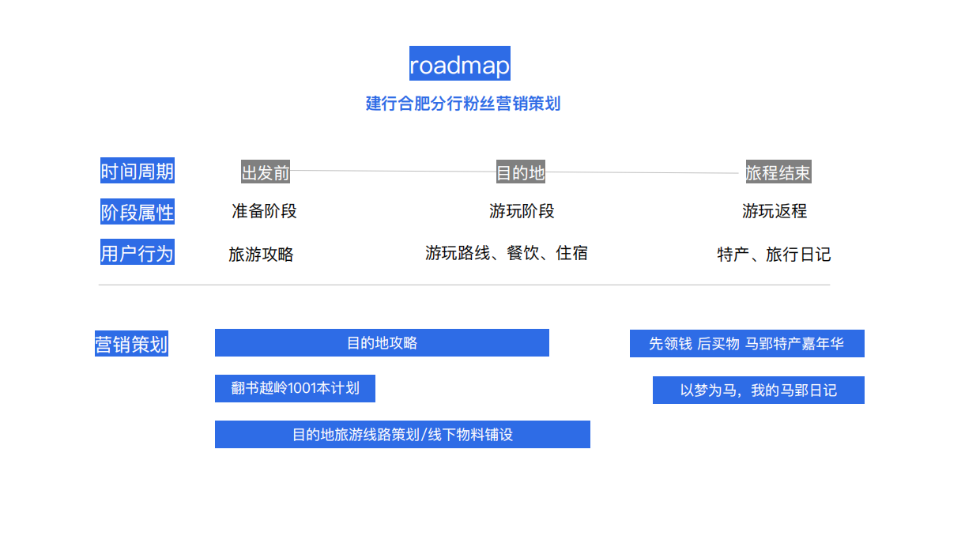
Task: Click the 用户行为 row label
Action: 137,252
